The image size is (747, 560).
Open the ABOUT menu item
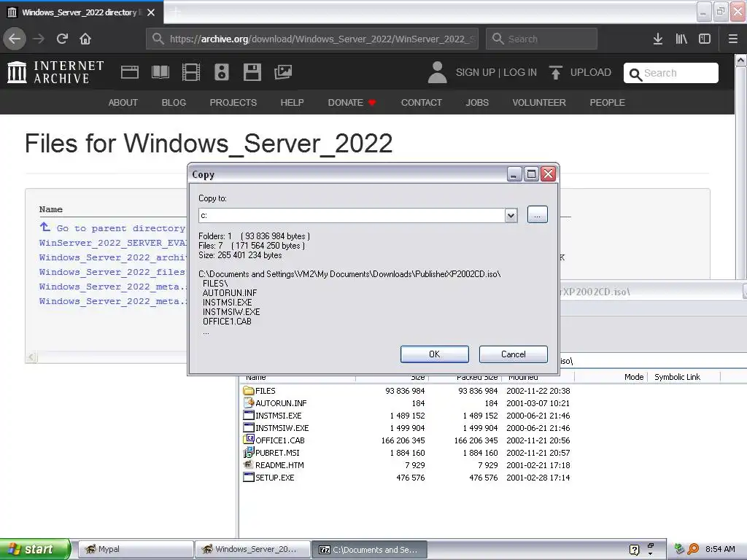pyautogui.click(x=123, y=102)
